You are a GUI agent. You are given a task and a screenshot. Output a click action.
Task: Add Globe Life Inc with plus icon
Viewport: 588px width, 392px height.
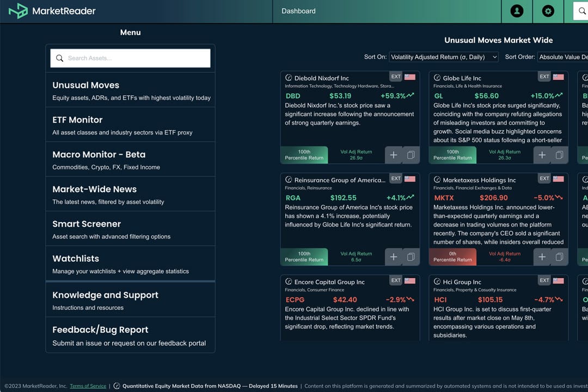click(542, 155)
